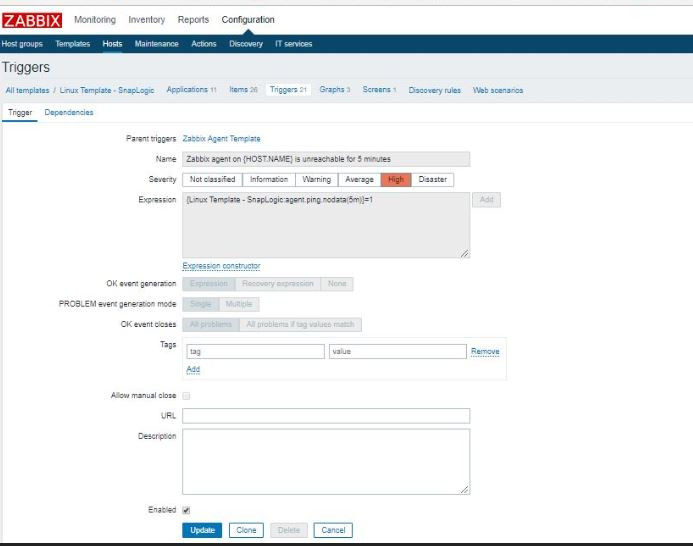Open the Monitoring menu
This screenshot has width=693, height=546.
pos(95,20)
